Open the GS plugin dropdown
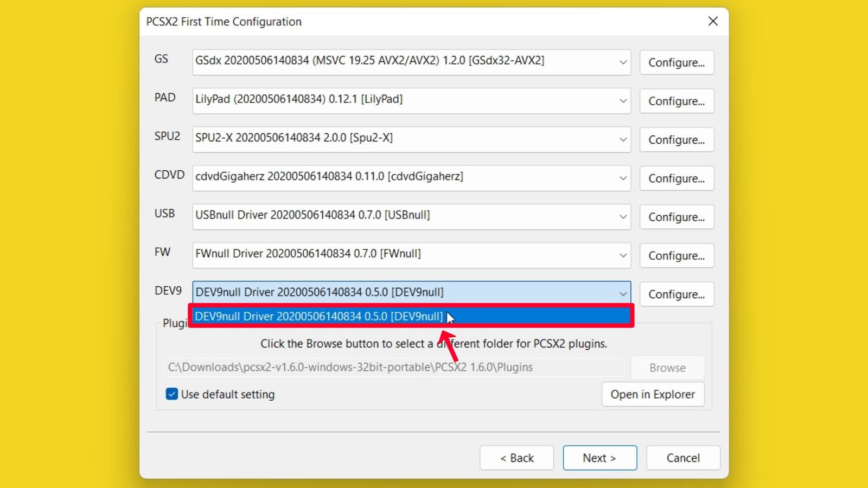Screen dimensions: 868x488 tap(411, 62)
